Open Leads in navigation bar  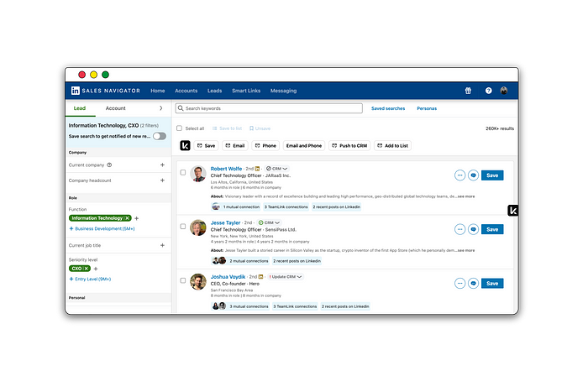click(x=214, y=91)
